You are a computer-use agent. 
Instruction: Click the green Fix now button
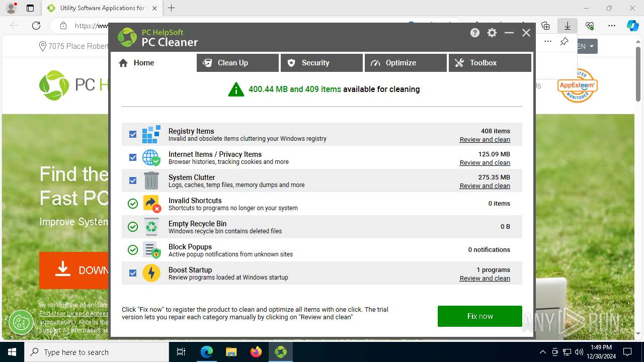point(480,316)
